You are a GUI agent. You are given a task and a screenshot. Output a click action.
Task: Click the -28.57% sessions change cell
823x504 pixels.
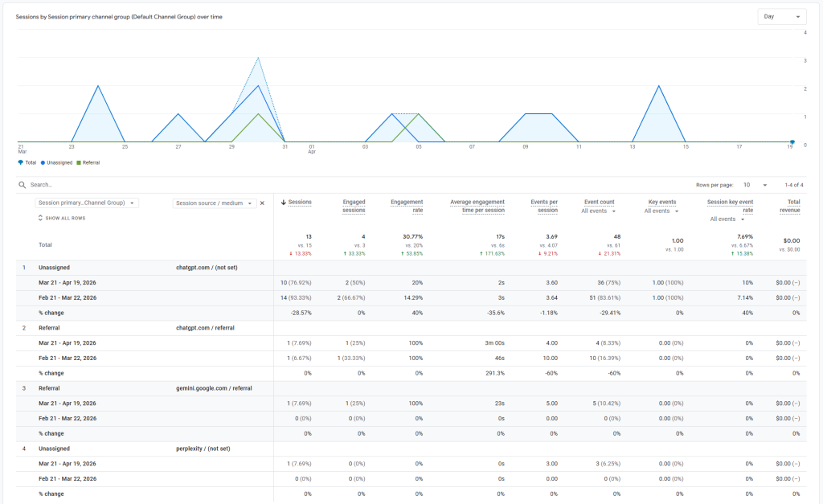(301, 313)
